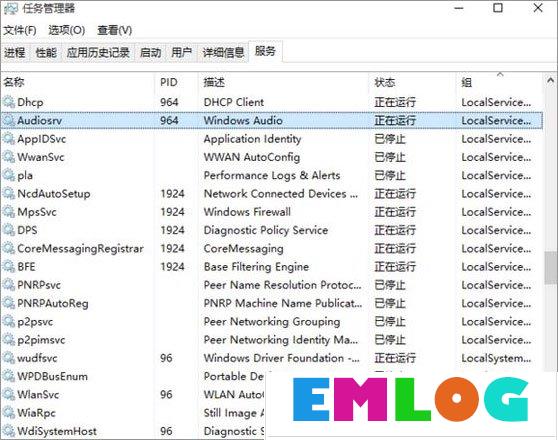Click the gear icon beside WlanSvc

point(9,394)
